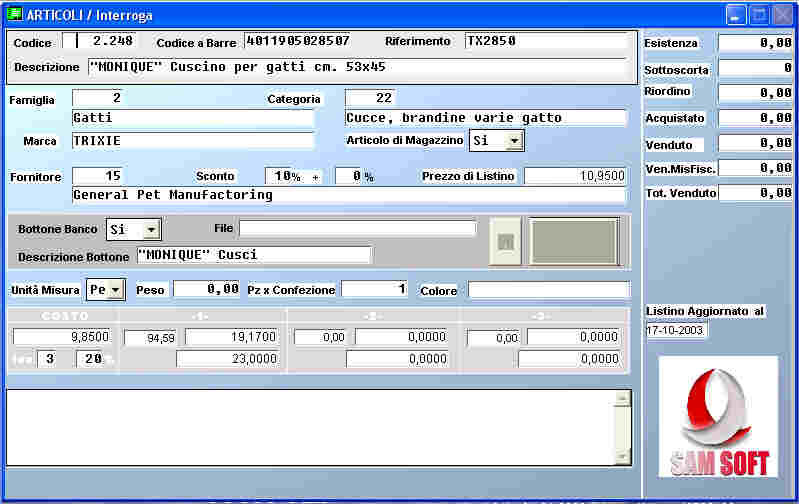Screen dimensions: 799x504
Task: Click the Descrizione field
Action: [x=357, y=67]
